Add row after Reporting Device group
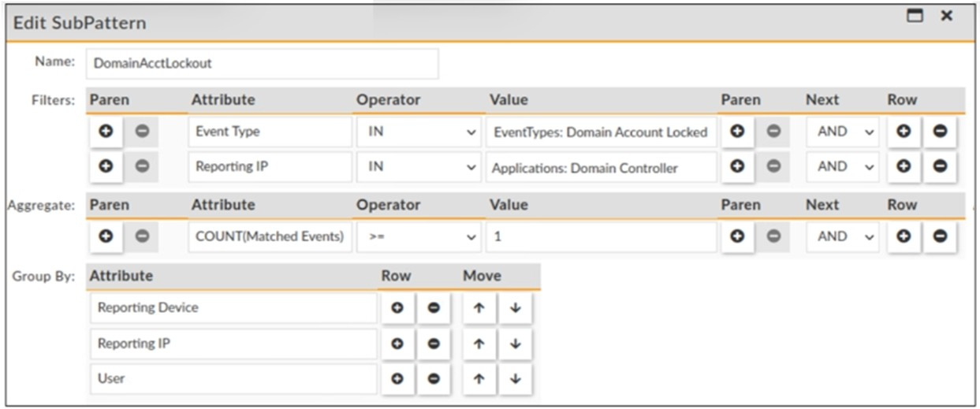Image resolution: width=980 pixels, height=409 pixels. point(397,308)
